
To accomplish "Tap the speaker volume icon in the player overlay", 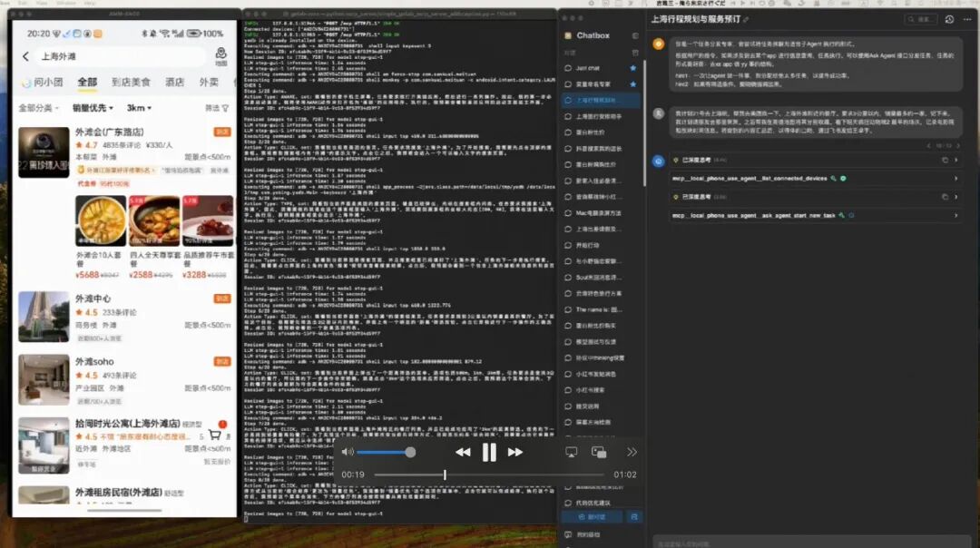I will (x=348, y=452).
